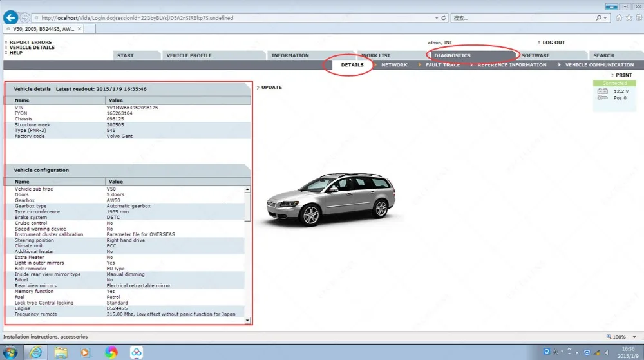Select the DETAILS sub-tab
The width and height of the screenshot is (644, 360).
coord(352,65)
